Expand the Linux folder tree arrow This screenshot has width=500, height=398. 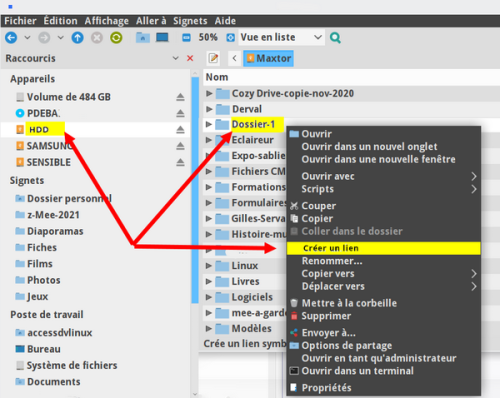tap(209, 265)
